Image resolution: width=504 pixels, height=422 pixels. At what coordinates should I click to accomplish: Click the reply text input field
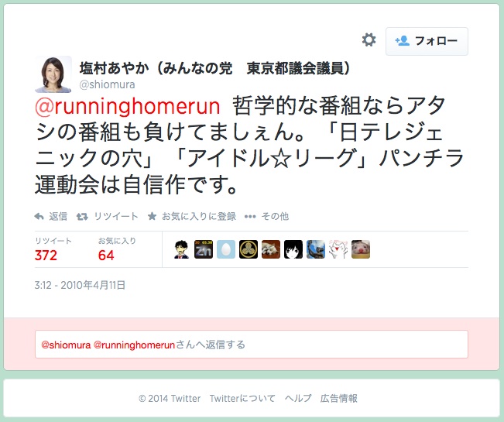(252, 345)
